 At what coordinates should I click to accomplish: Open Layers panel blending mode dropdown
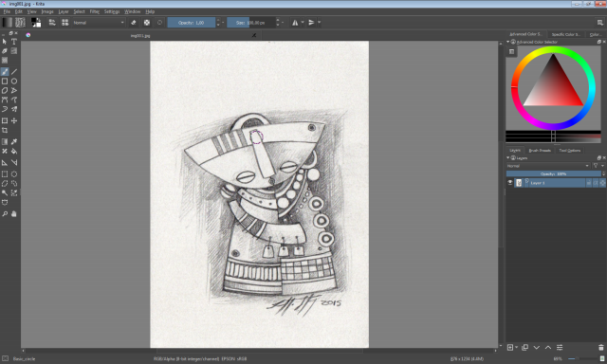pyautogui.click(x=548, y=166)
